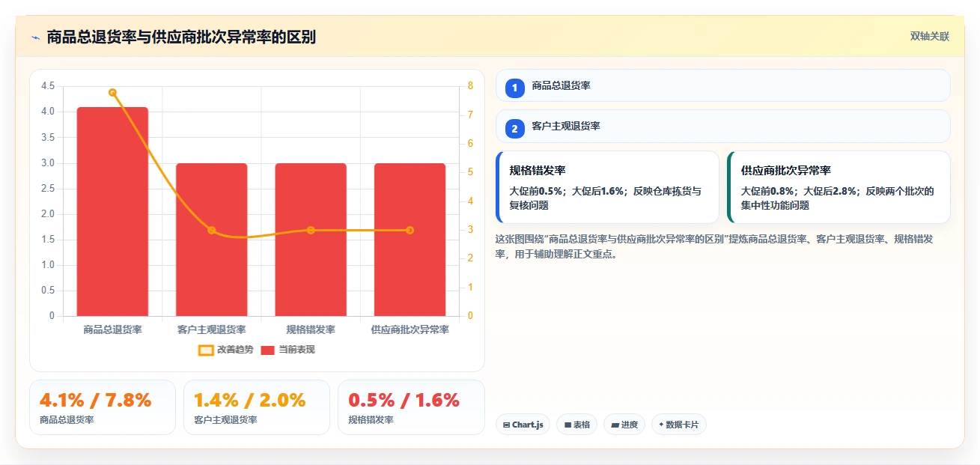980x465 pixels.
Task: Open the 供应商批次异常率 detail card
Action: (x=839, y=187)
